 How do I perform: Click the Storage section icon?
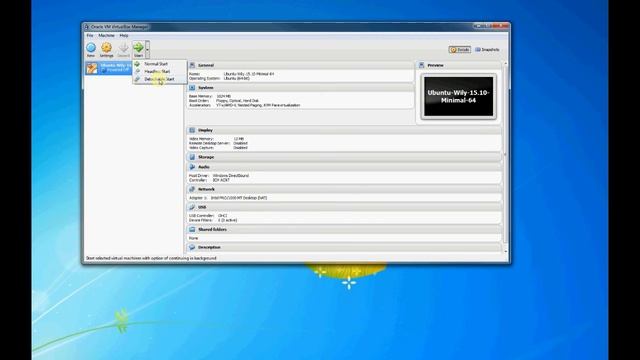pos(192,157)
